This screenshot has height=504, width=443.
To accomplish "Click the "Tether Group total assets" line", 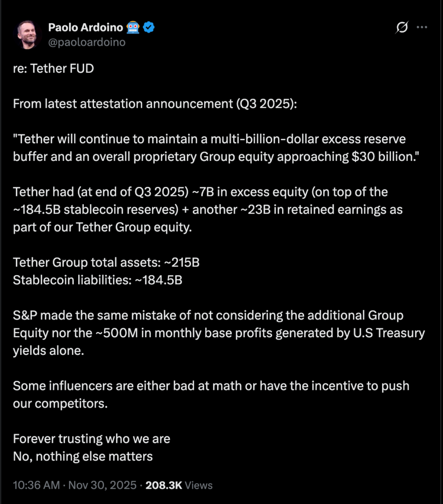I will (x=106, y=262).
